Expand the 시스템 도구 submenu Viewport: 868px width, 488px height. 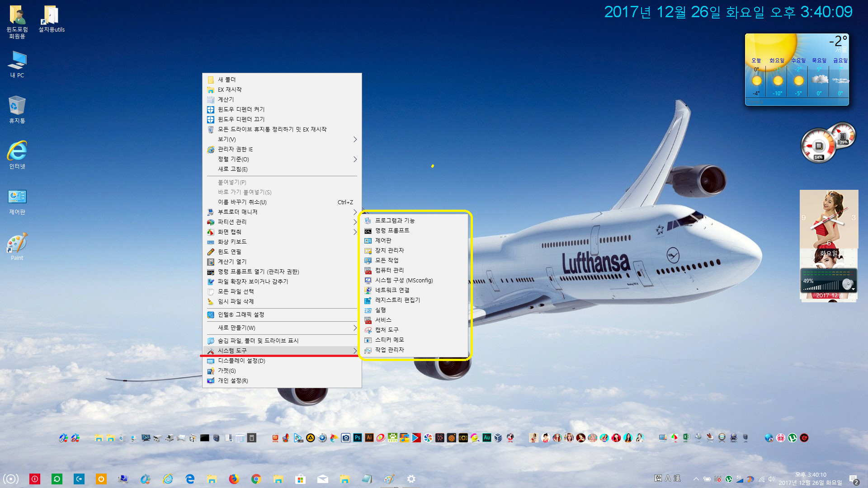tap(282, 351)
